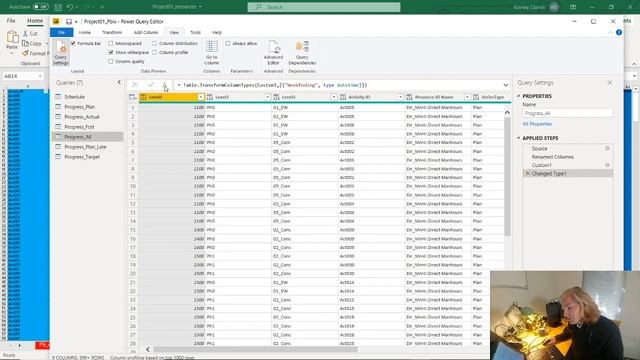Click data type icon of SeriesType column
The width and height of the screenshot is (640, 360).
click(x=476, y=97)
